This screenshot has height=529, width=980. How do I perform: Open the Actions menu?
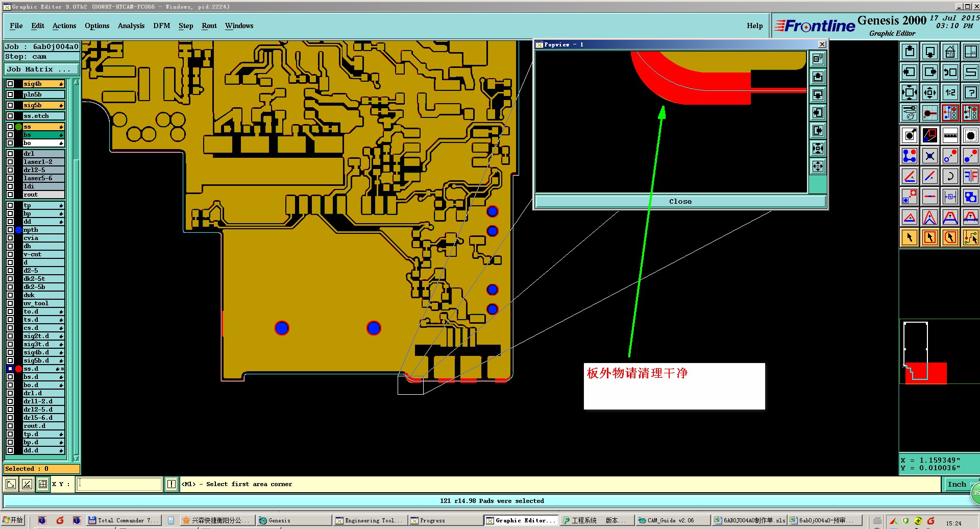tap(64, 26)
